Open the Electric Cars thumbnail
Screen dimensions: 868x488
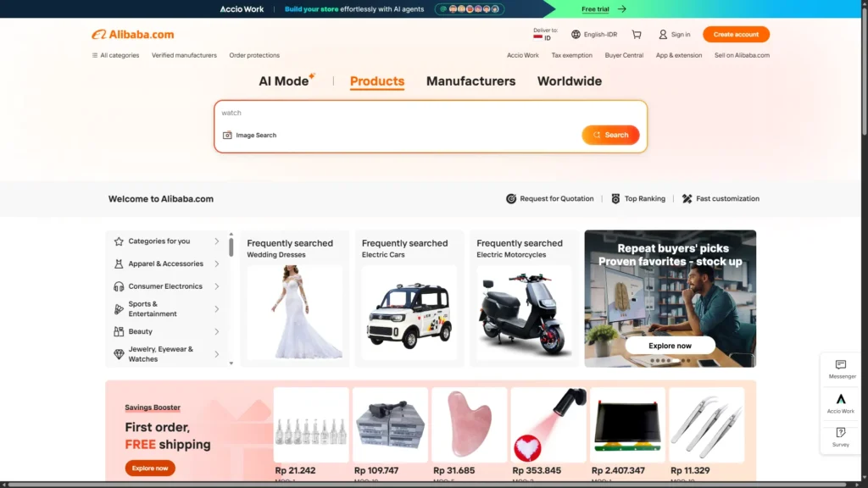point(409,313)
